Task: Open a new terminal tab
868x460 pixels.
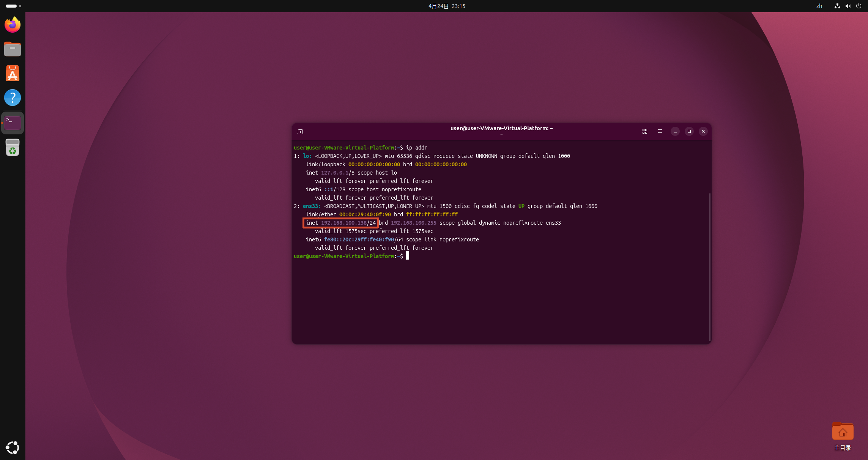Action: 300,131
